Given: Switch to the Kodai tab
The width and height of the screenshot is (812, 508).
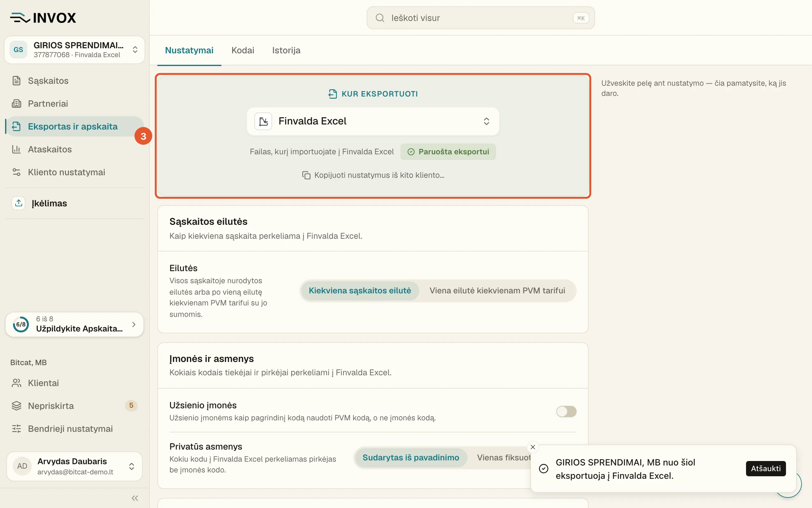Looking at the screenshot, I should point(243,50).
